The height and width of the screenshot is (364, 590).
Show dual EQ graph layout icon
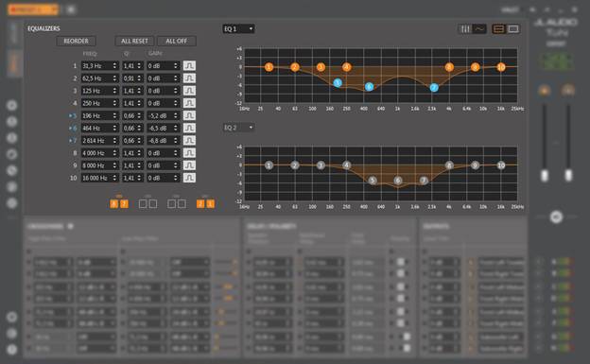pos(498,29)
